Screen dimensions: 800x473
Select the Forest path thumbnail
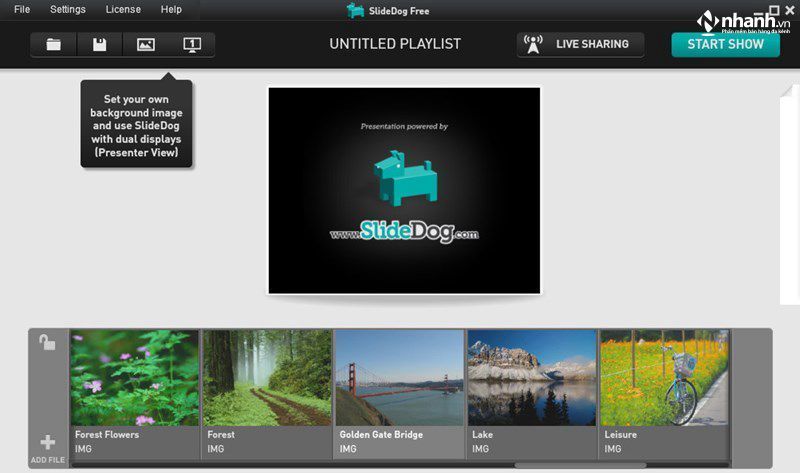click(267, 378)
